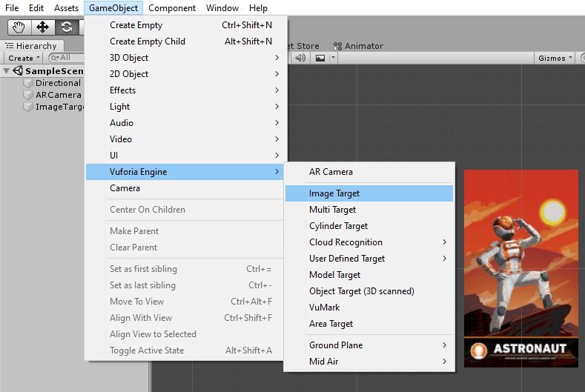The image size is (585, 392).
Task: Select Cylinder Target in Vuforia submenu
Action: (369, 226)
